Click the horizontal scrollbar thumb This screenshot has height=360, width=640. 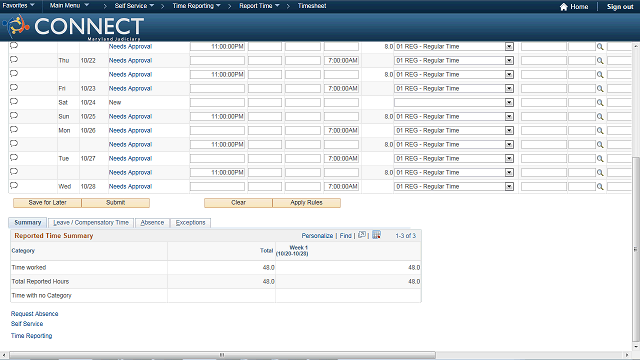point(222,355)
